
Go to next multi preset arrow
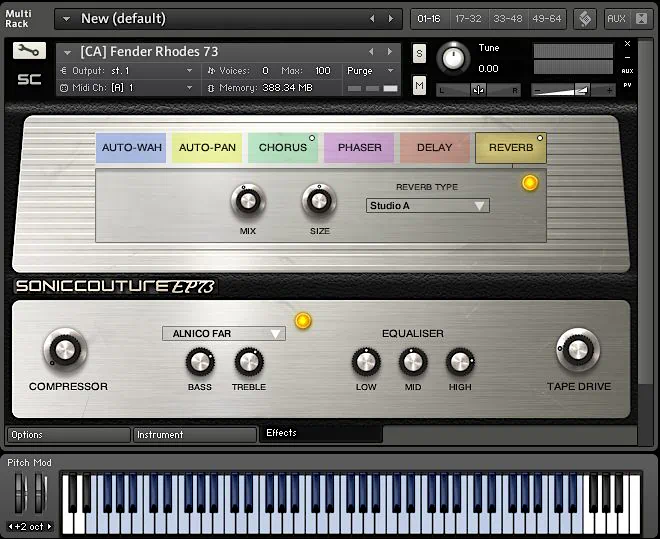[391, 19]
